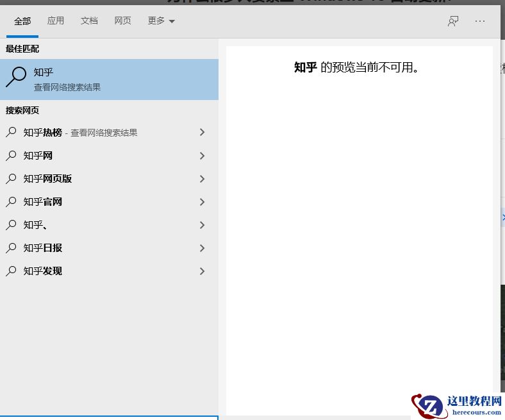This screenshot has height=420, width=505.
Task: Click the feedback person icon
Action: click(x=453, y=21)
